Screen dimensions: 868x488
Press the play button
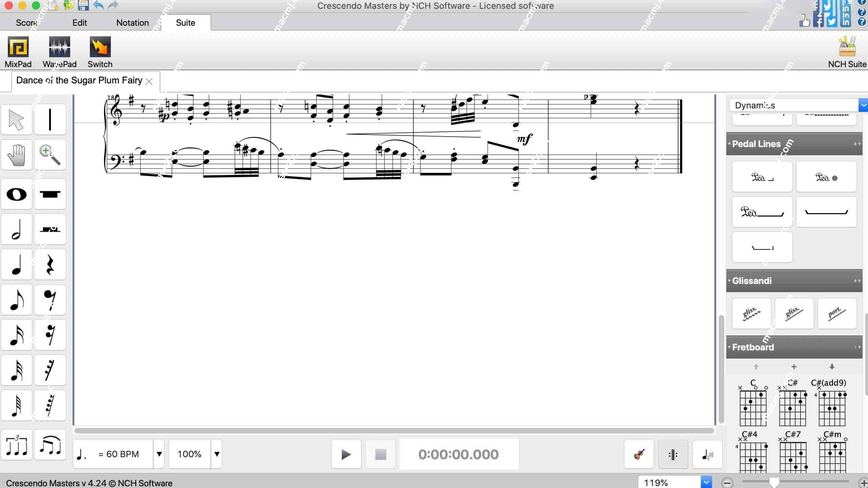point(346,454)
